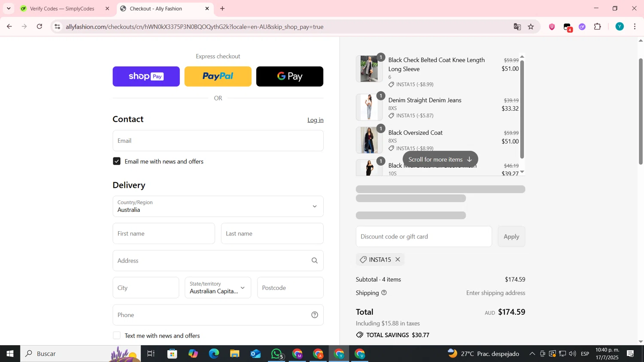The image size is (644, 362).
Task: Click the Apply discount button
Action: [x=511, y=236]
